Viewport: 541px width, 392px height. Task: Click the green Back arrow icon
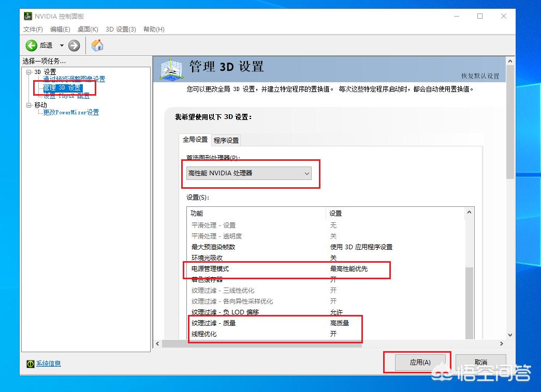(32, 46)
